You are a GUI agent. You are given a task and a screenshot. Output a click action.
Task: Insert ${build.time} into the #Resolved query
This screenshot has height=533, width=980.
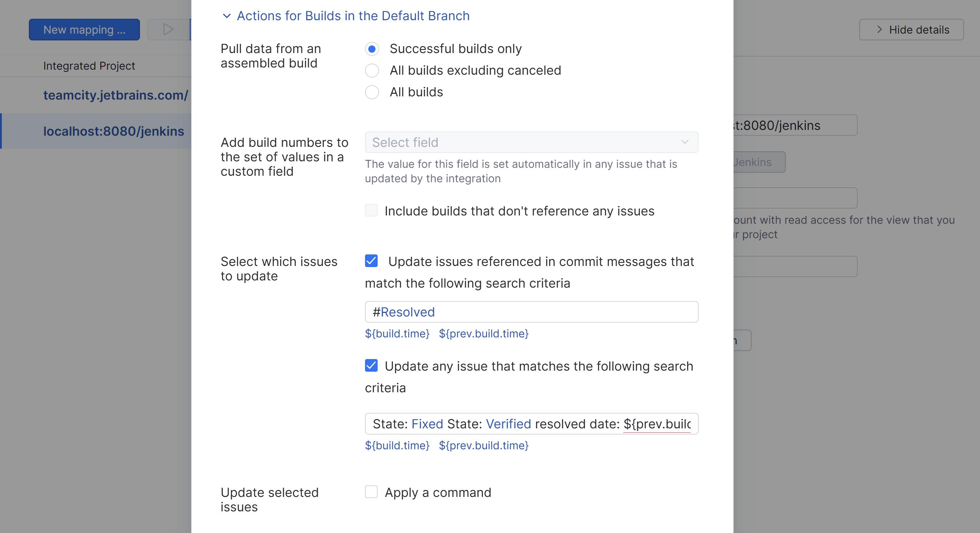397,333
